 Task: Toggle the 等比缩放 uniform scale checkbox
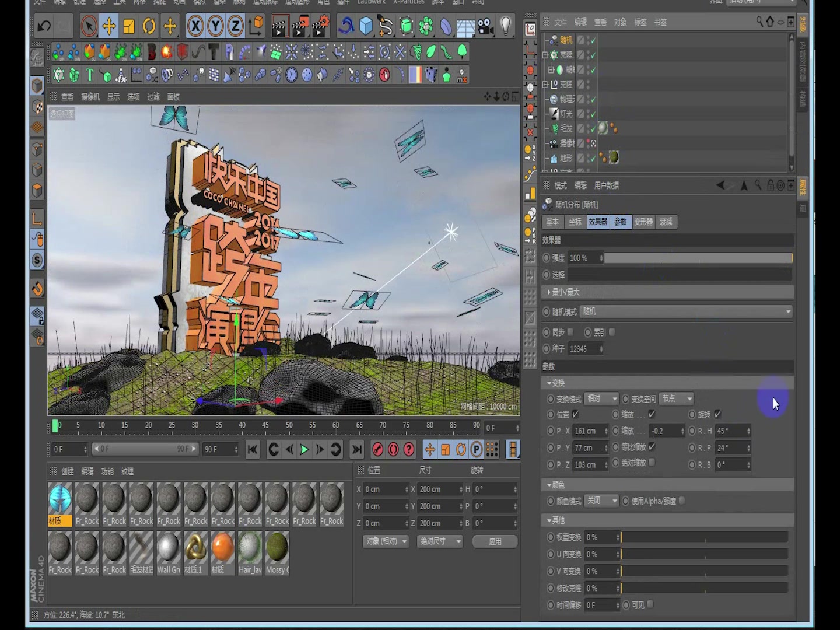tap(652, 446)
